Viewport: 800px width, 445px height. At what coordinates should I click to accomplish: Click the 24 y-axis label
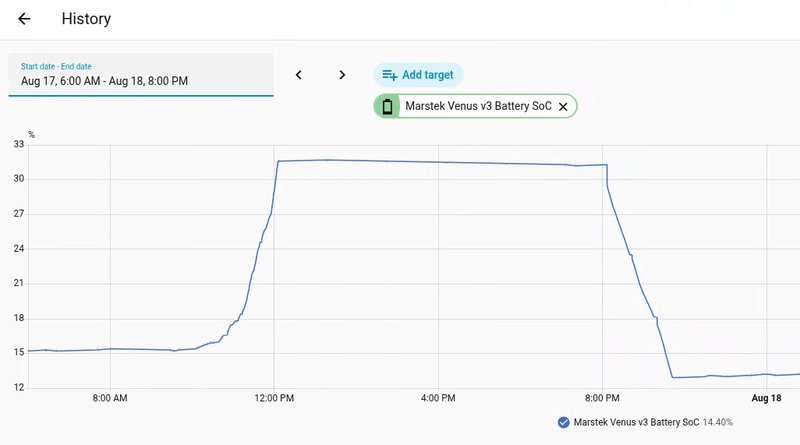(x=19, y=249)
